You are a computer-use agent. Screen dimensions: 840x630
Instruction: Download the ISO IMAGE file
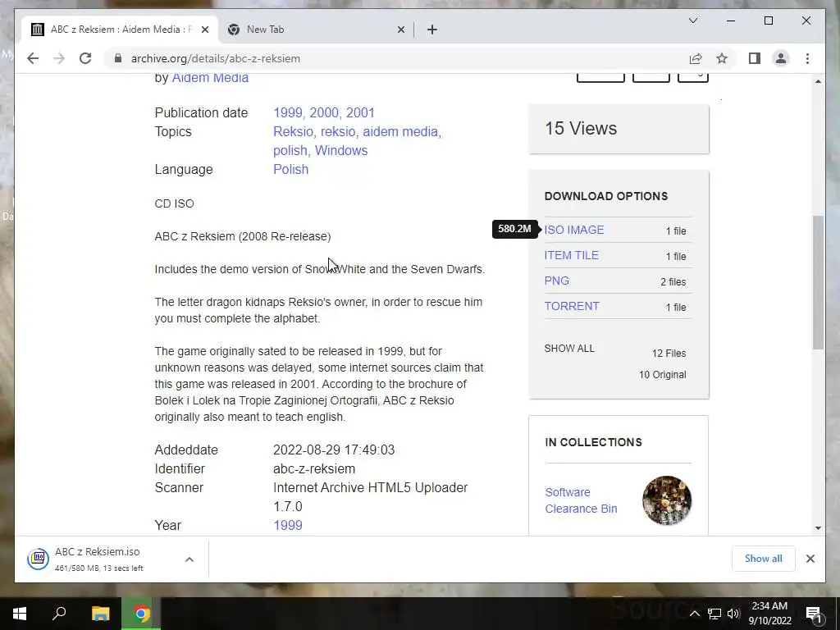[573, 230]
